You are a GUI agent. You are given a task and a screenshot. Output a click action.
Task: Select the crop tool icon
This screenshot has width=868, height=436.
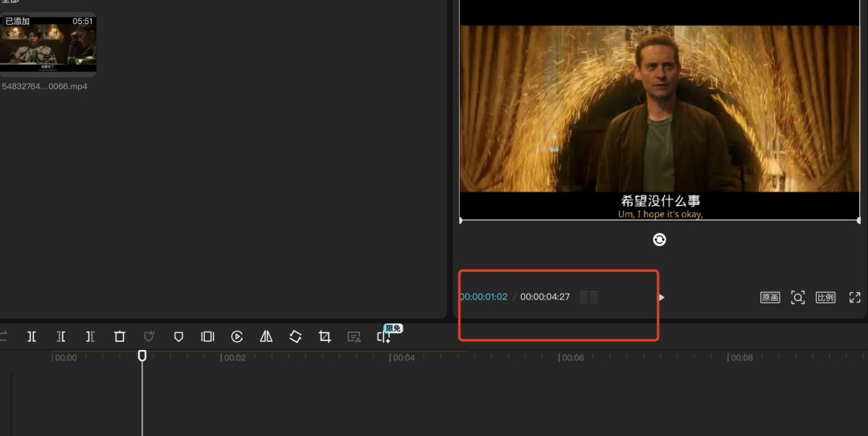[325, 336]
